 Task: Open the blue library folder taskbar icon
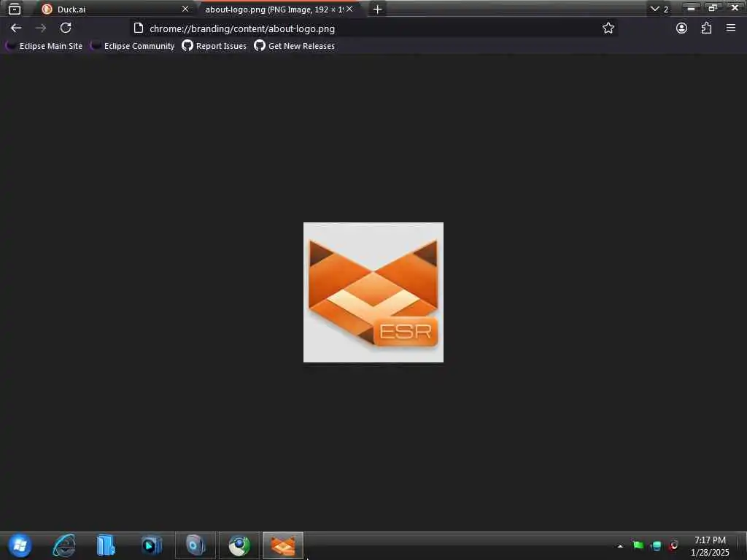(106, 545)
